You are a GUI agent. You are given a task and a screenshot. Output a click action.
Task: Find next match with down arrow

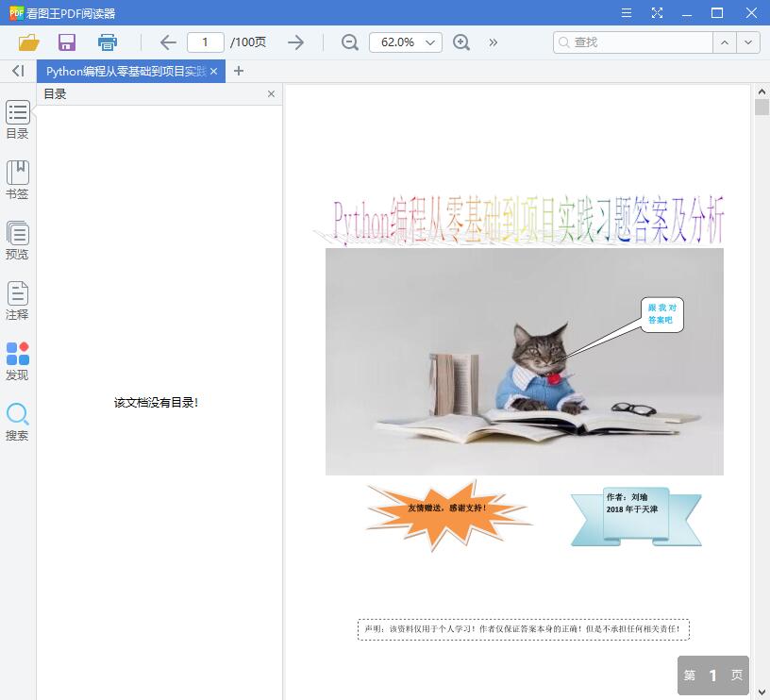point(748,42)
